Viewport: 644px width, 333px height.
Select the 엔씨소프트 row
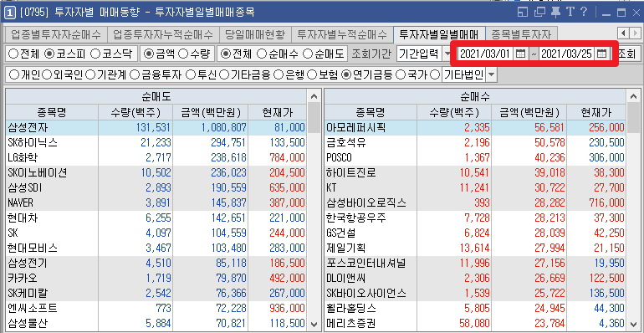[x=156, y=309]
